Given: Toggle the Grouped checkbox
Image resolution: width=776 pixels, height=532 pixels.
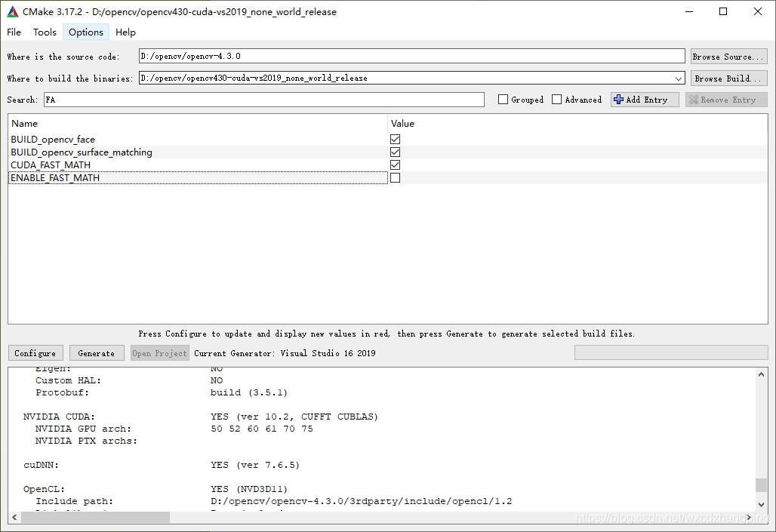Looking at the screenshot, I should [503, 100].
